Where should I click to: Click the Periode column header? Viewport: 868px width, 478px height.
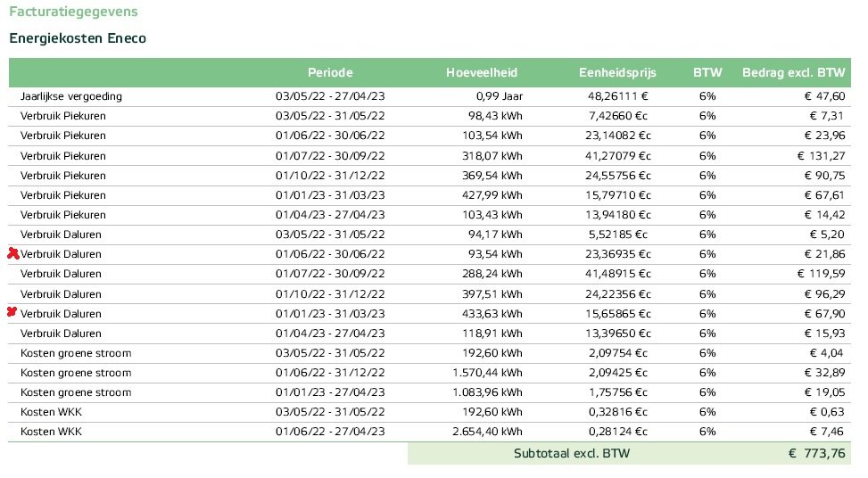pyautogui.click(x=330, y=73)
